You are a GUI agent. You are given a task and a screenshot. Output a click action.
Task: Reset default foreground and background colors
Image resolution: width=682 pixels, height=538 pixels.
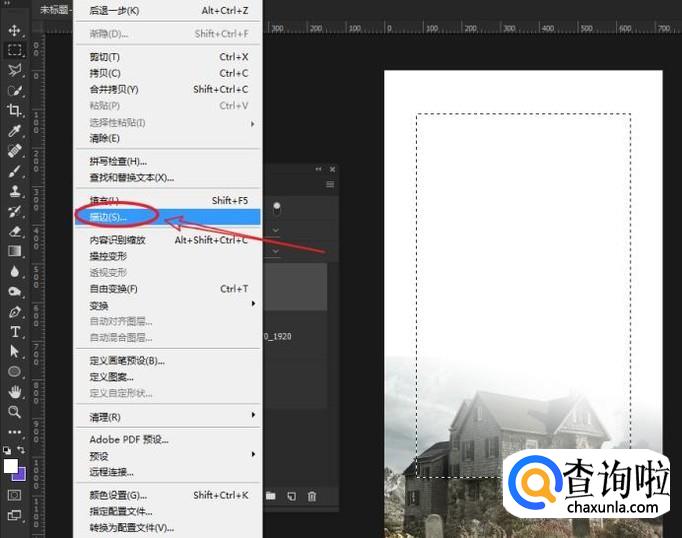(x=7, y=450)
